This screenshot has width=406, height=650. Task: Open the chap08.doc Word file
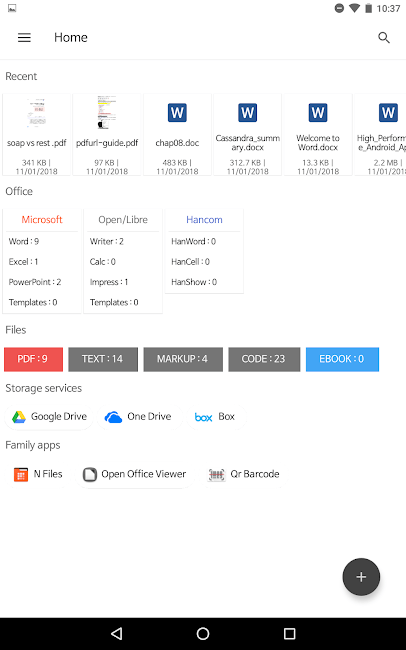(177, 135)
